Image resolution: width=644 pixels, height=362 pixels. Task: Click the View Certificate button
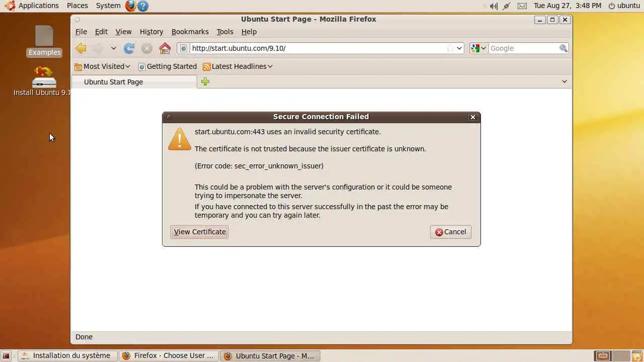click(200, 232)
